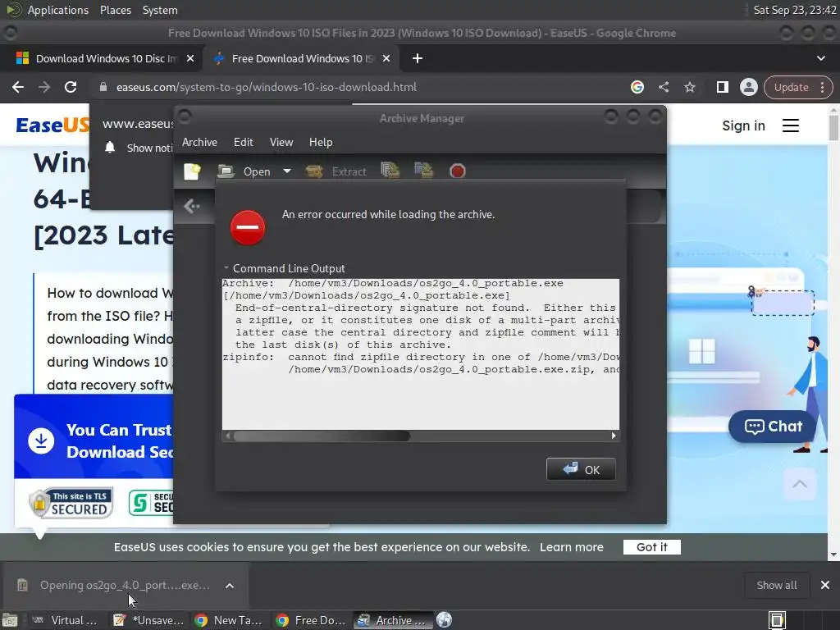The height and width of the screenshot is (630, 840).
Task: Reload the EaseUS page
Action: coord(71,87)
